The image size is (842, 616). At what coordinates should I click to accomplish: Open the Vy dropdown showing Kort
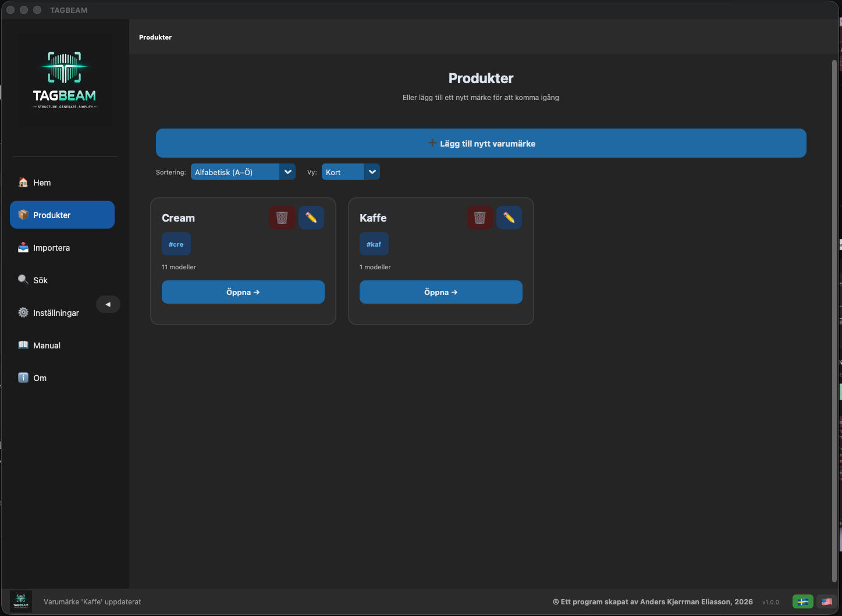351,172
